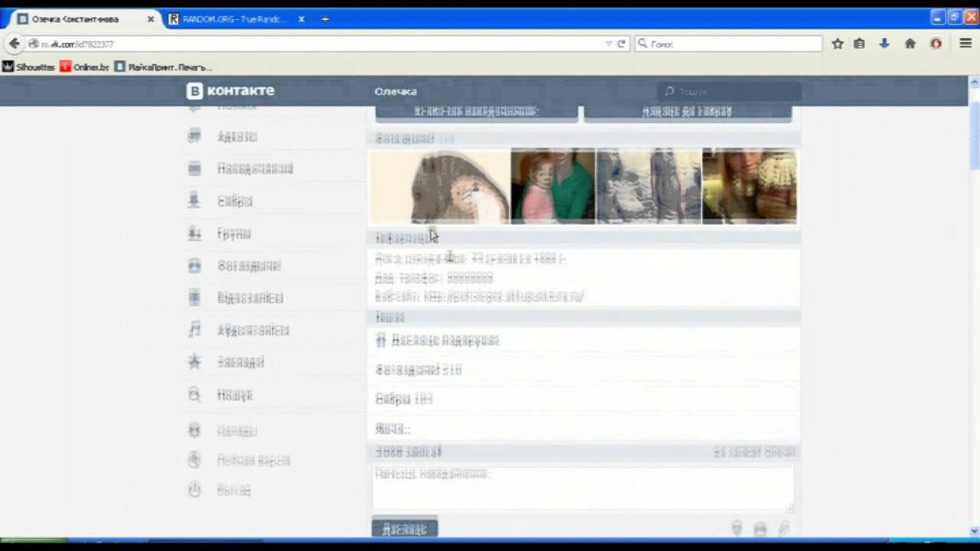The height and width of the screenshot is (551, 980).
Task: Click the 'все записи Олечки' link at right of wall header
Action: [754, 453]
